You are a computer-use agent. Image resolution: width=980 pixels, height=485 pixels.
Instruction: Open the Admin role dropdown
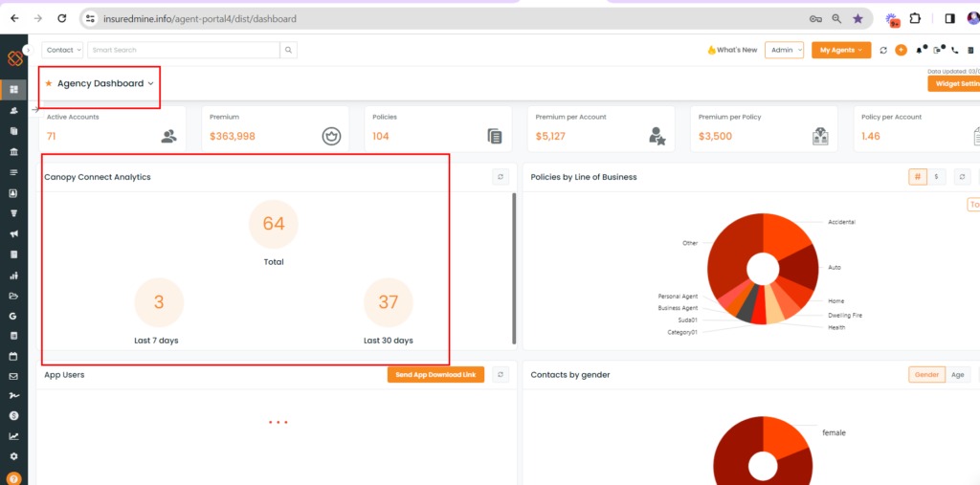[x=785, y=50]
